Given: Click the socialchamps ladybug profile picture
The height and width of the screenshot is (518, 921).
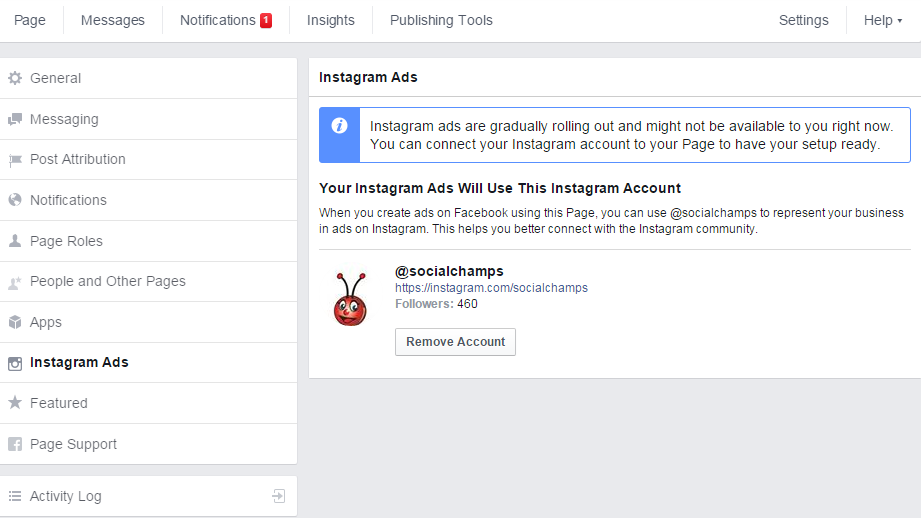Looking at the screenshot, I should pyautogui.click(x=350, y=299).
